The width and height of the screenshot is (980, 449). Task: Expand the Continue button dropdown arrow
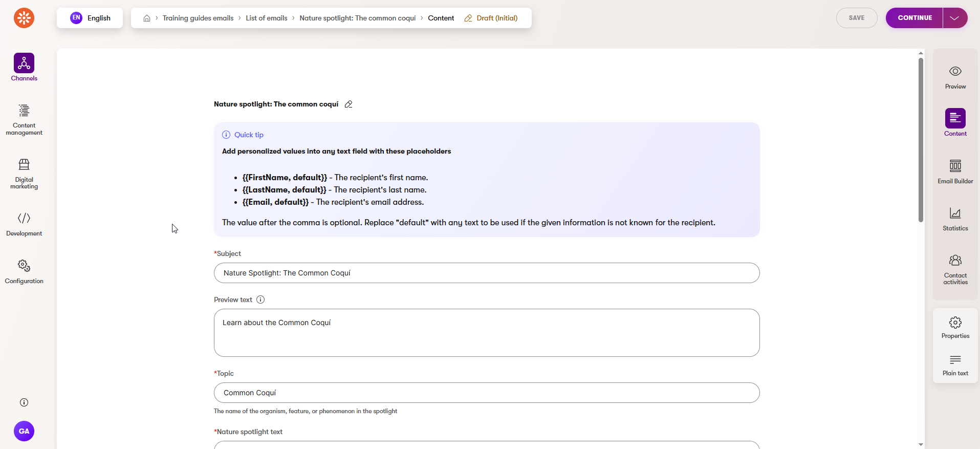[x=954, y=18]
